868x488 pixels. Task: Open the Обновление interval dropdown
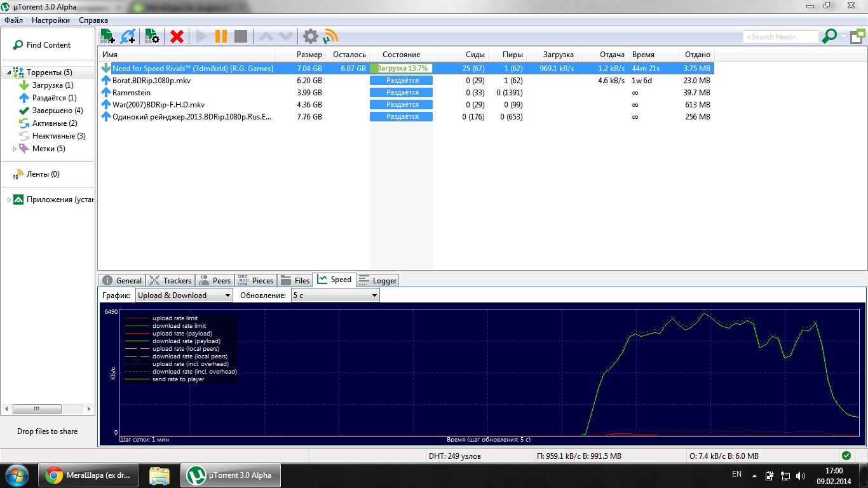click(335, 295)
